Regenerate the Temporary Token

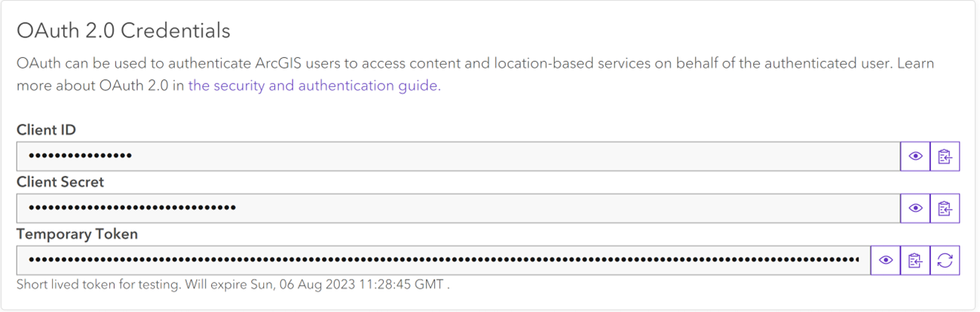click(x=945, y=260)
